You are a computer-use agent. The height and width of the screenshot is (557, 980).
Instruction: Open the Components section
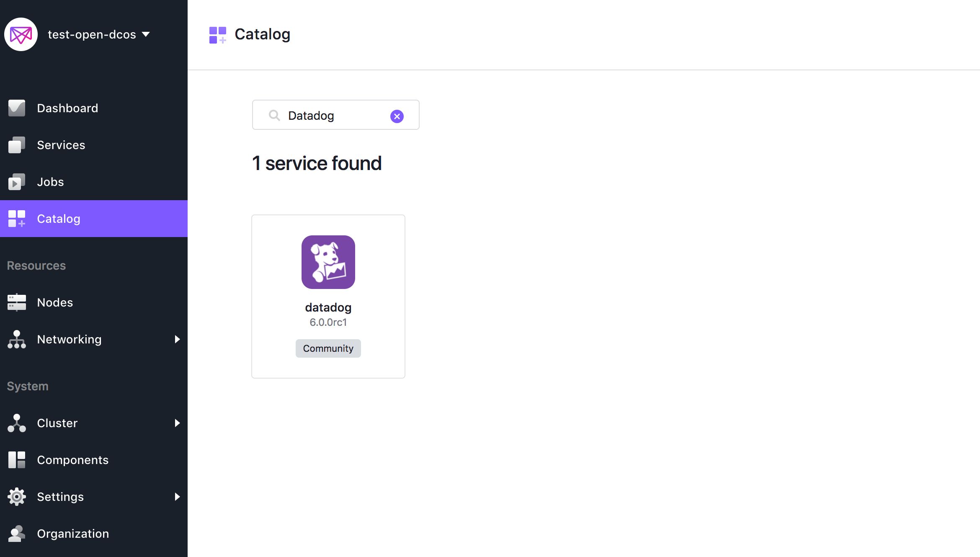(72, 459)
